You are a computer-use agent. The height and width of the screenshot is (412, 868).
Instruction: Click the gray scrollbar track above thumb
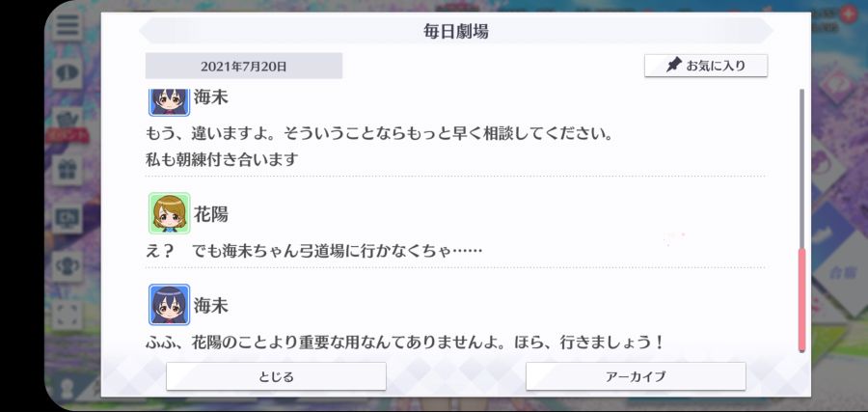tap(801, 169)
